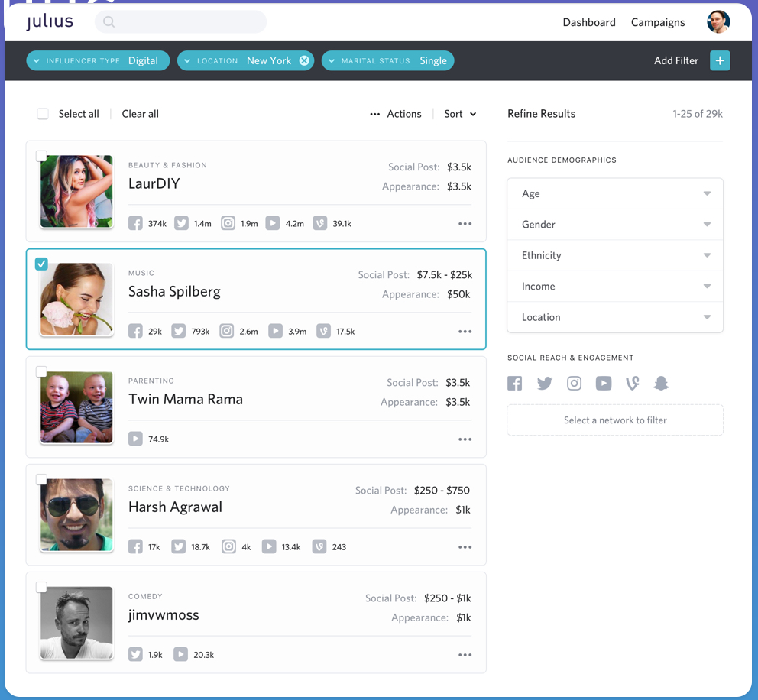The width and height of the screenshot is (758, 700).
Task: Click jimvwmoss's Twitter icon
Action: click(x=135, y=655)
